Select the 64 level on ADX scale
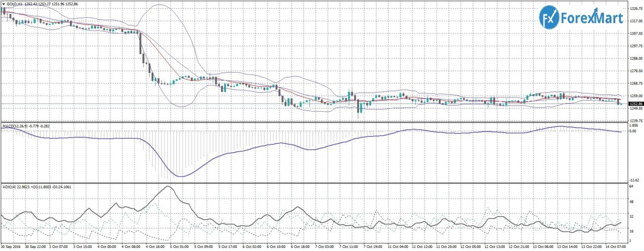The image size is (644, 251). click(x=631, y=187)
